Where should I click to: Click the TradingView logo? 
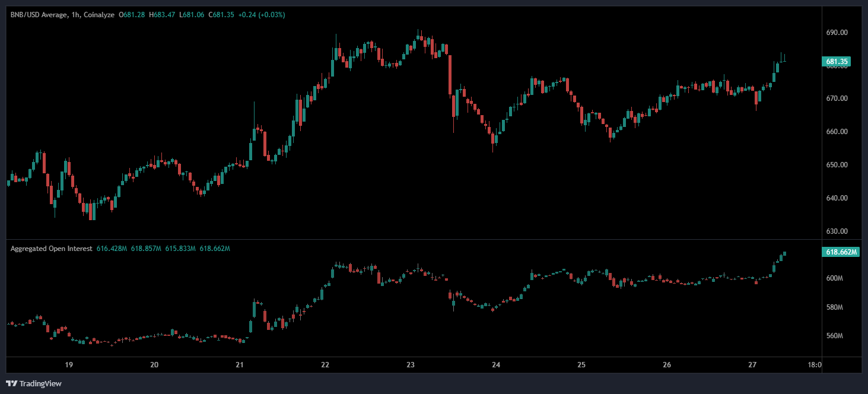34,383
